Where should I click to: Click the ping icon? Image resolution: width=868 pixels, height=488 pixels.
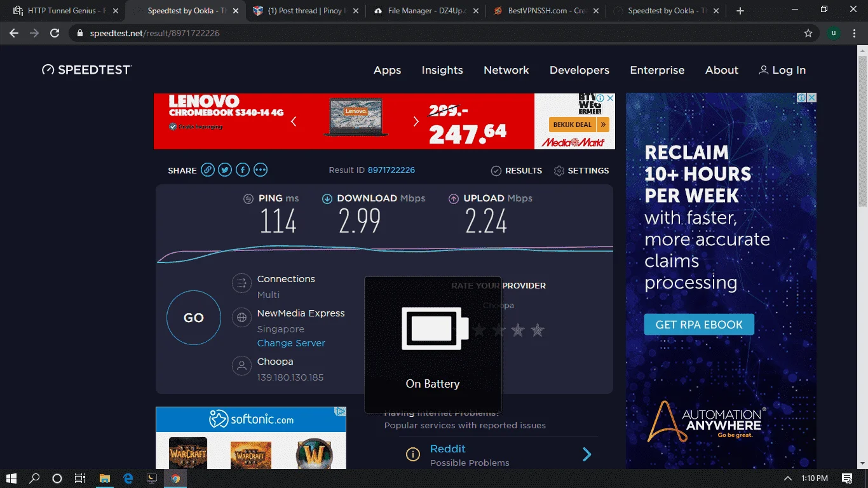(248, 199)
